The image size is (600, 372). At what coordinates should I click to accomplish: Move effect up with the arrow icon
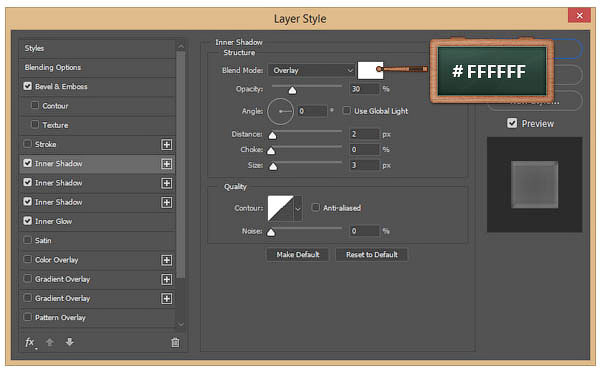50,342
